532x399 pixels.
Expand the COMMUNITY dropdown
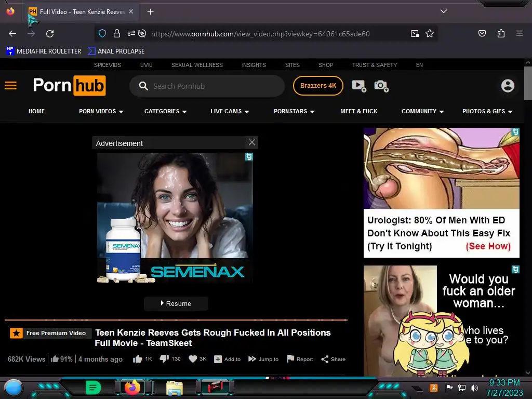[423, 111]
